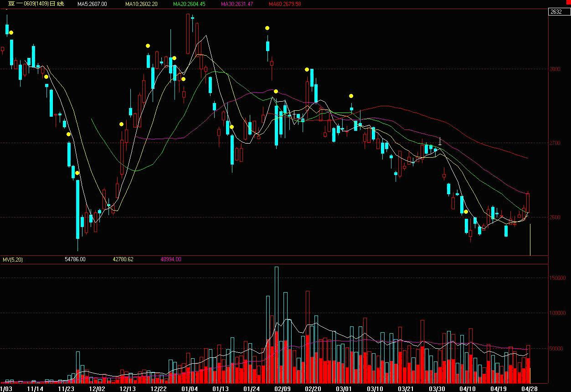571x392 pixels.
Task: Click the white 54786.00 volume value
Action: click(75, 259)
